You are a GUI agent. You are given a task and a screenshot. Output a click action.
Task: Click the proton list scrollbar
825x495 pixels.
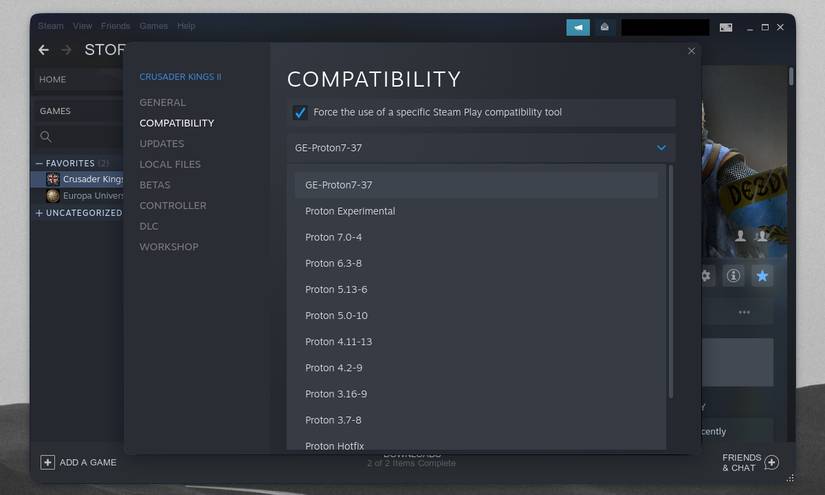pyautogui.click(x=670, y=281)
